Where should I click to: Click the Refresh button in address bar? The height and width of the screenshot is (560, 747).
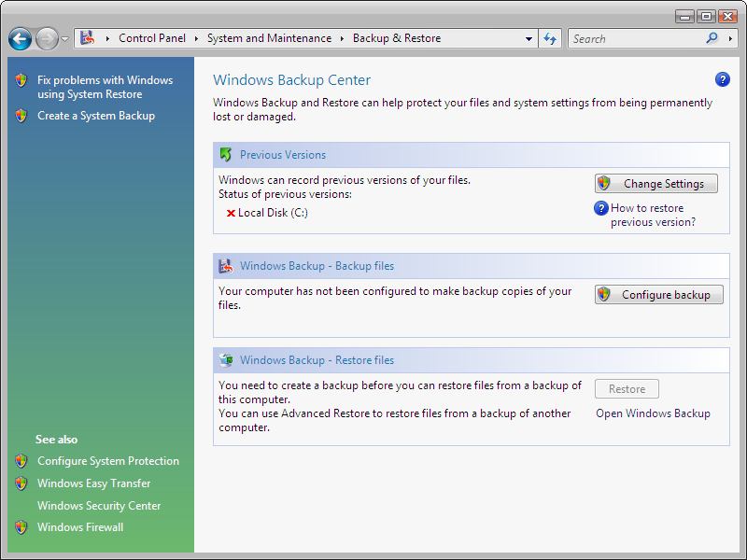coord(550,39)
